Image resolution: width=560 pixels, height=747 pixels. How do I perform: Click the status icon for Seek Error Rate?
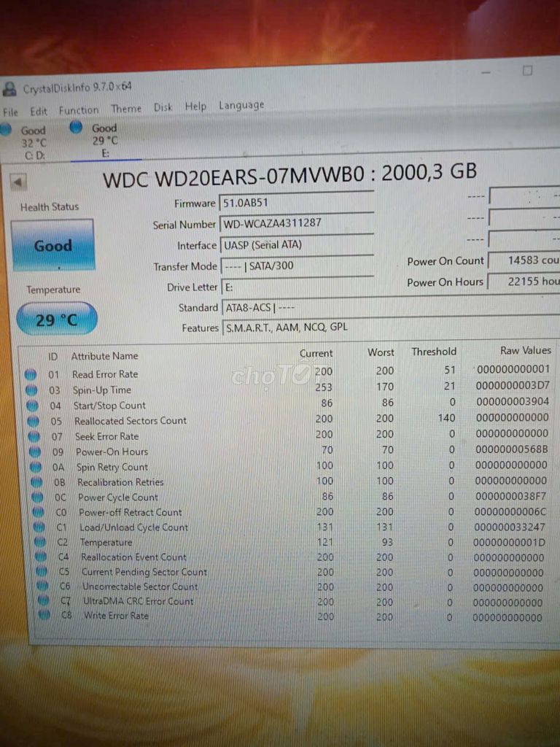click(x=34, y=437)
